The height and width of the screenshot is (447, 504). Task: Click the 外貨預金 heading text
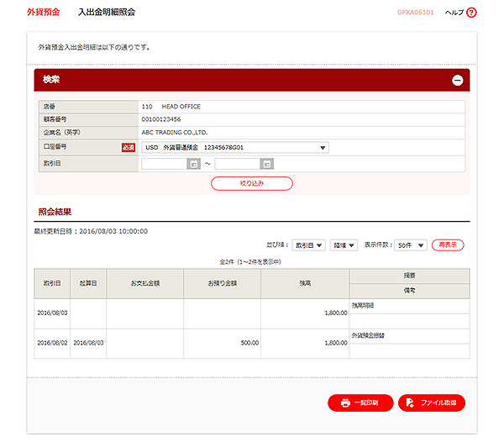pyautogui.click(x=44, y=13)
